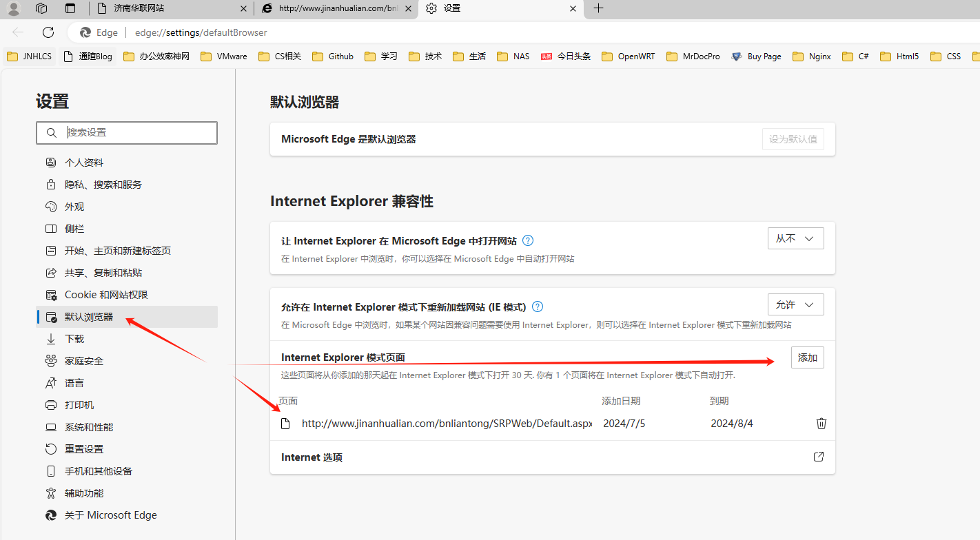Open the Nginx bookmark folder
Screen dimensions: 980x540
812,56
